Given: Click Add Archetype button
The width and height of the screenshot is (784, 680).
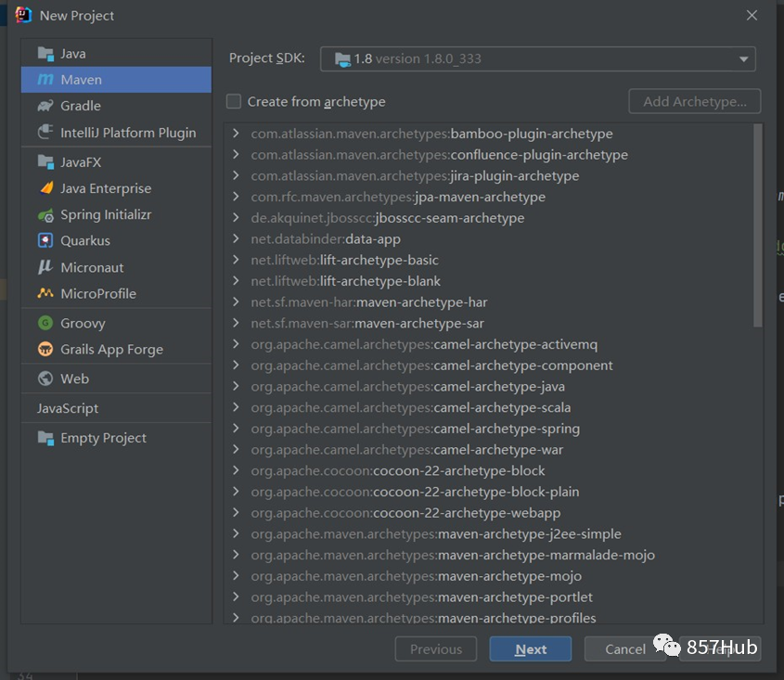Looking at the screenshot, I should coord(695,101).
